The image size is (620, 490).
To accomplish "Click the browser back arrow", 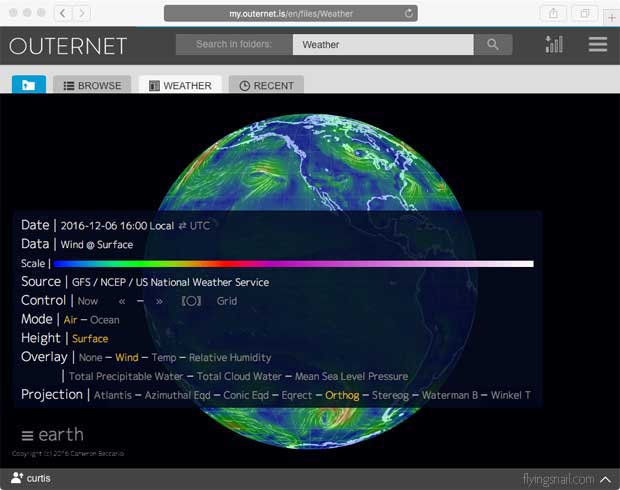I will 62,13.
